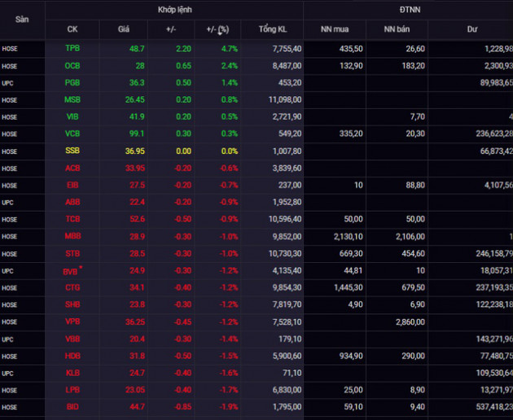
Task: Select the HDB stock ticker
Action: [x=72, y=356]
